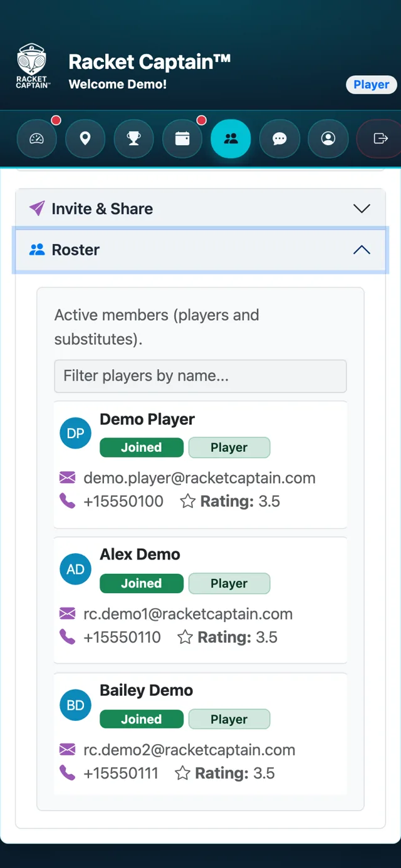
Task: Click email demo.player@racketcaptain.com
Action: click(199, 478)
